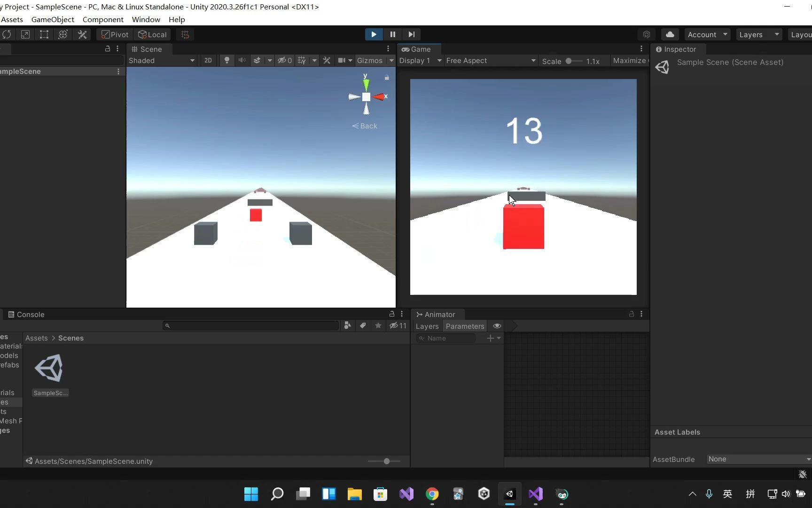The width and height of the screenshot is (812, 508).
Task: Open Unity Cloud Services cloud icon
Action: click(x=670, y=34)
